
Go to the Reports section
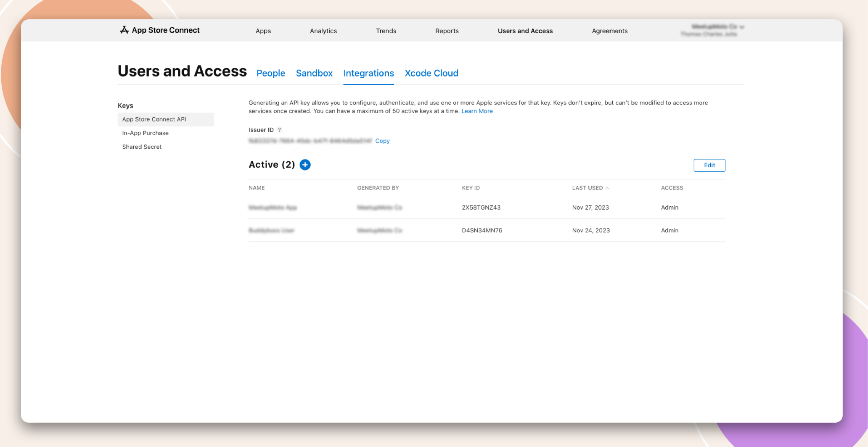pyautogui.click(x=447, y=31)
